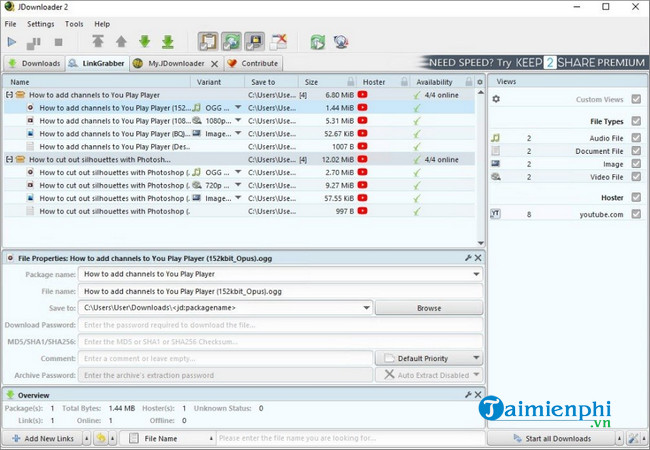Screen dimensions: 650x450
Task: Click the Browse button
Action: coord(428,308)
